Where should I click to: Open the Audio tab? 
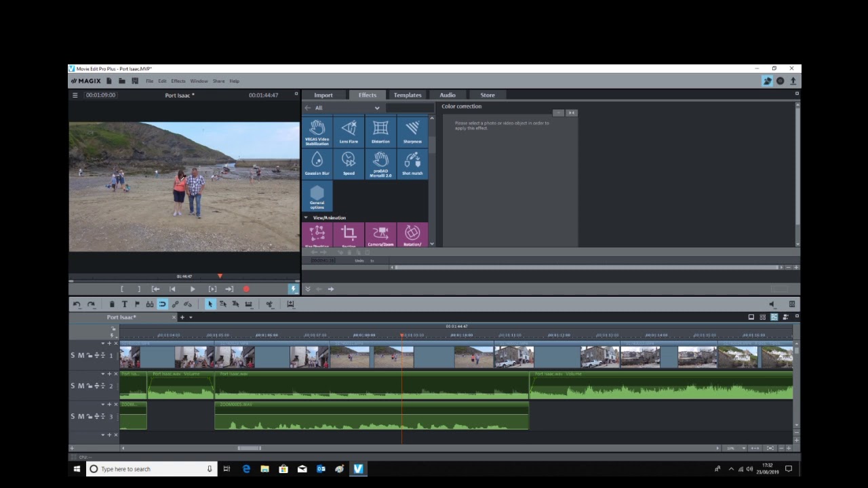[448, 95]
